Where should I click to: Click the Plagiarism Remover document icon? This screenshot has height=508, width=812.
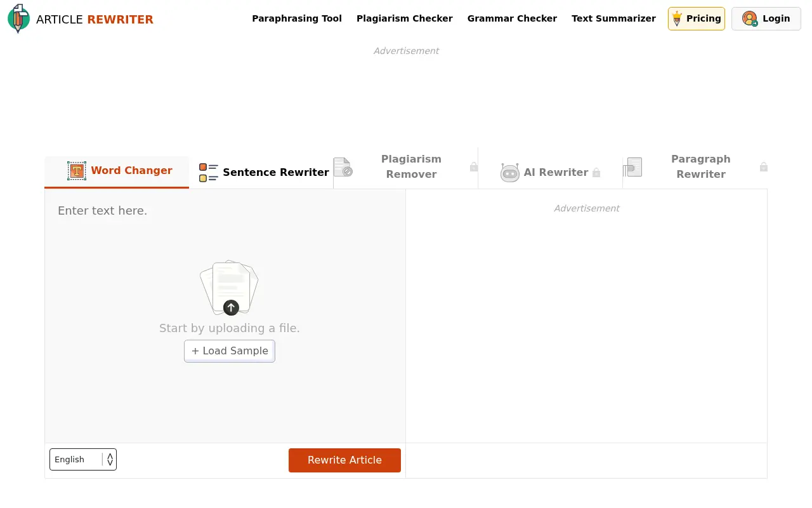tap(343, 167)
